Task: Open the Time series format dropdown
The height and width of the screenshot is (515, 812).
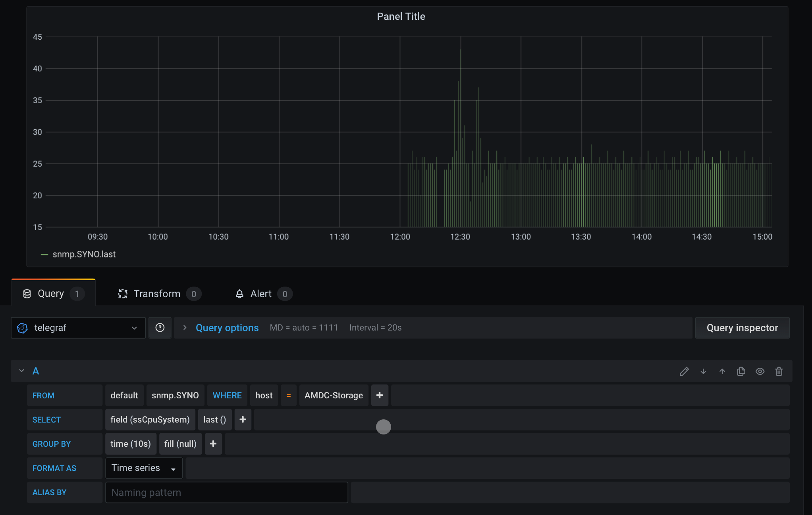Action: [144, 468]
